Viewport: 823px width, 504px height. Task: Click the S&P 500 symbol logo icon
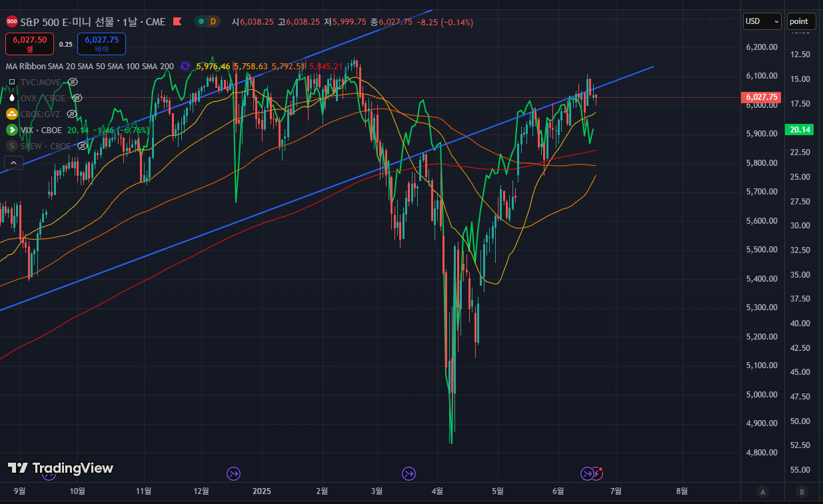12,22
